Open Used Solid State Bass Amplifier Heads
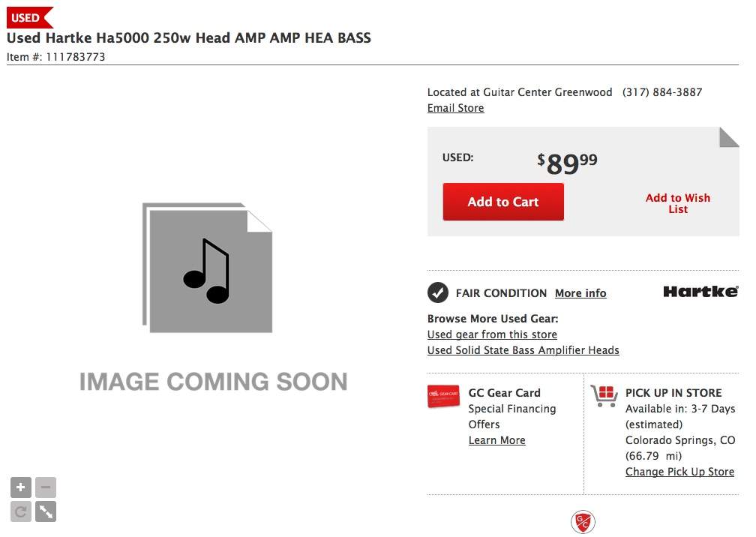 click(523, 350)
